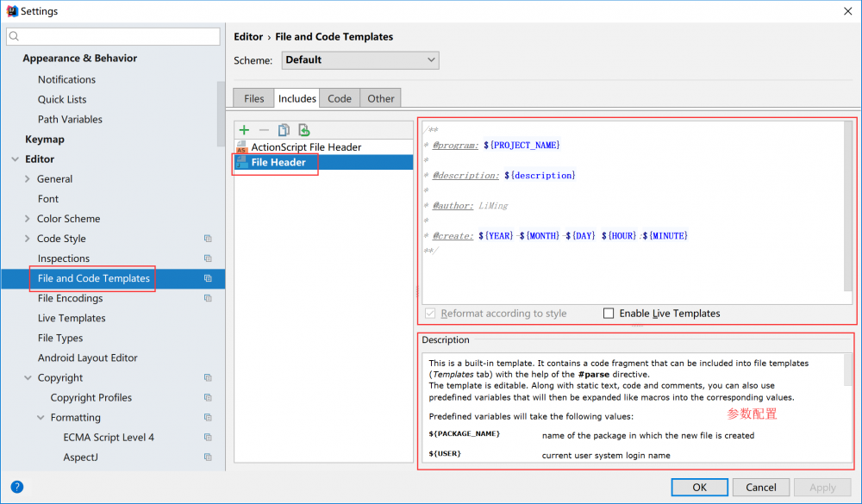Open Copyright Profiles settings
Viewport: 862px width, 504px height.
(x=91, y=397)
